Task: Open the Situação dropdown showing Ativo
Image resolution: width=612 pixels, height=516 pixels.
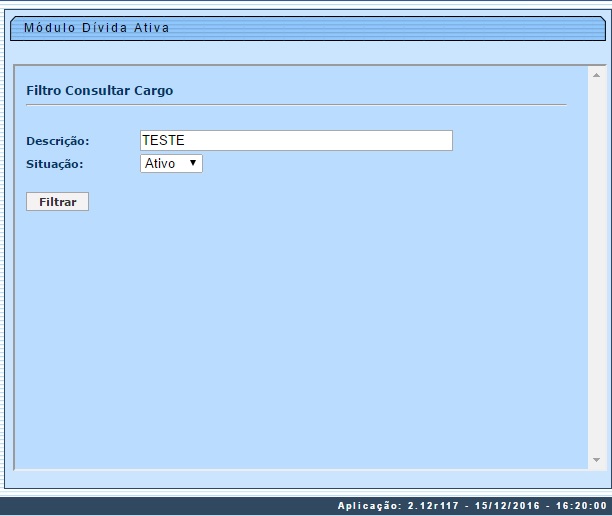Action: point(171,163)
